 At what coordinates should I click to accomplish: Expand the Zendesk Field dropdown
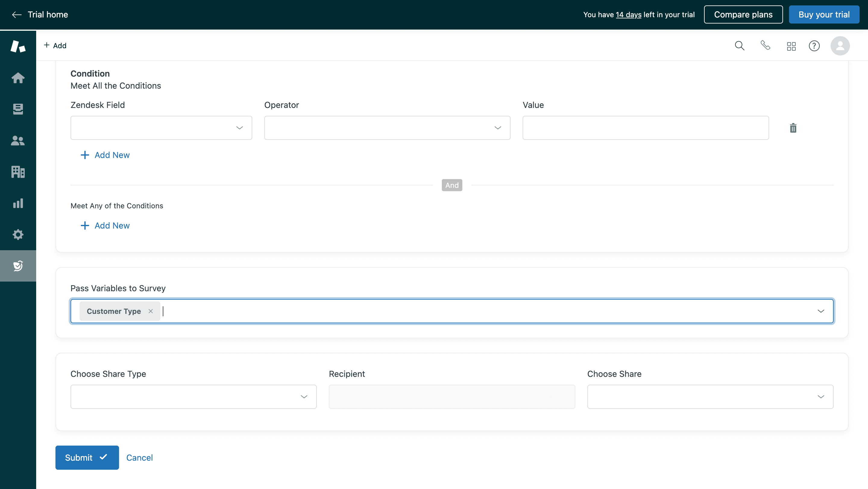coord(161,128)
